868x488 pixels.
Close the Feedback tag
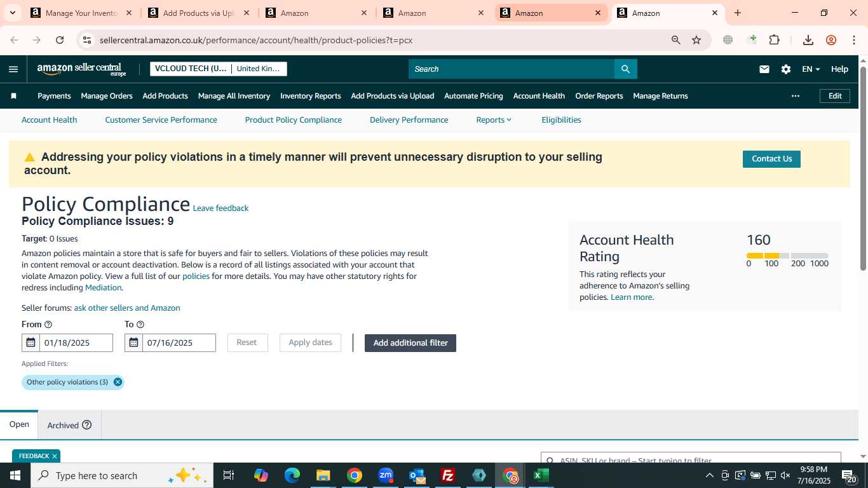pyautogui.click(x=55, y=456)
